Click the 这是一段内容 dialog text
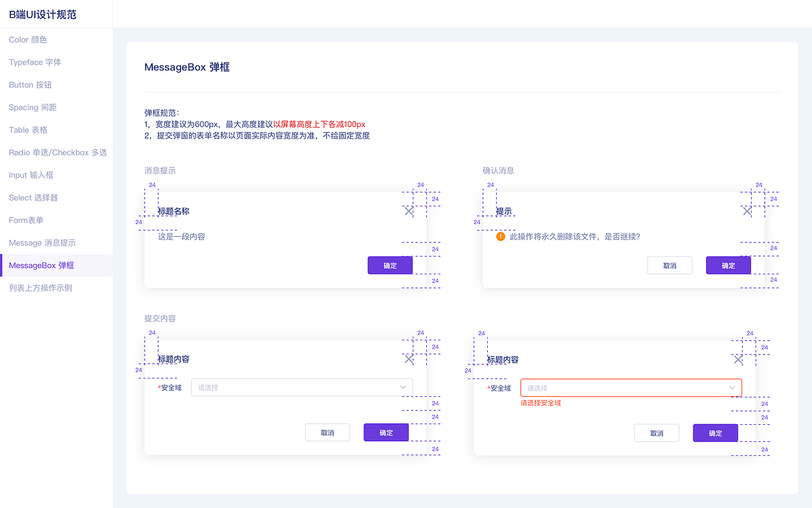 [181, 236]
